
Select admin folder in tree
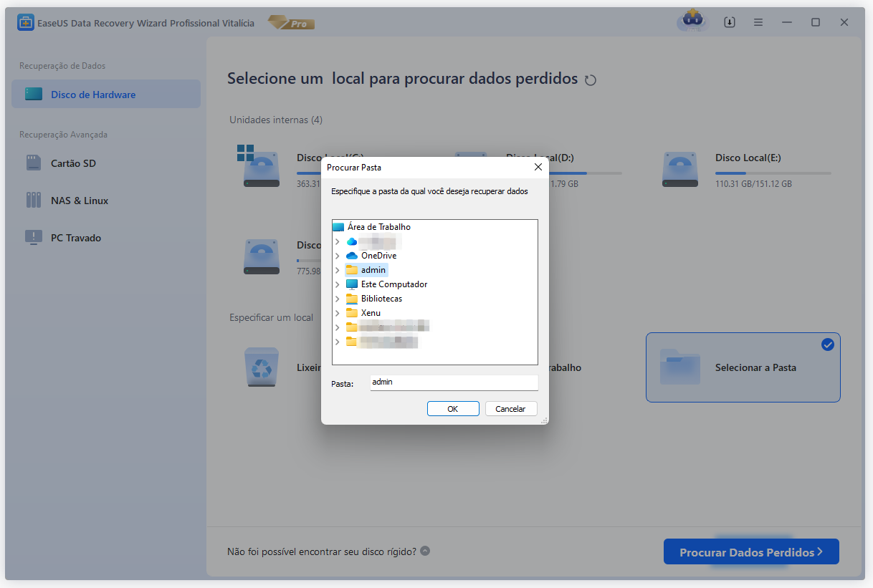click(x=373, y=270)
